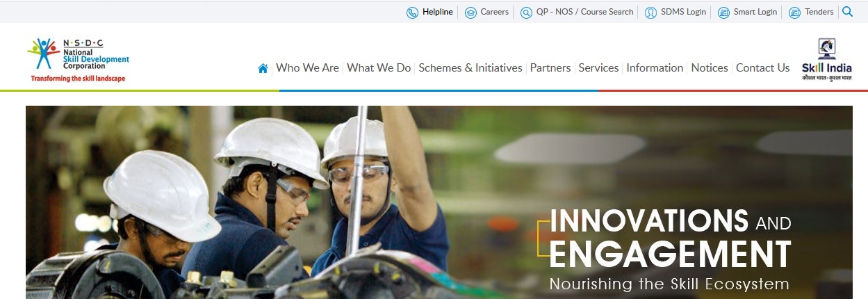Screen dimensions: 868x299
Task: Click the Smart Login icon
Action: coord(723,13)
